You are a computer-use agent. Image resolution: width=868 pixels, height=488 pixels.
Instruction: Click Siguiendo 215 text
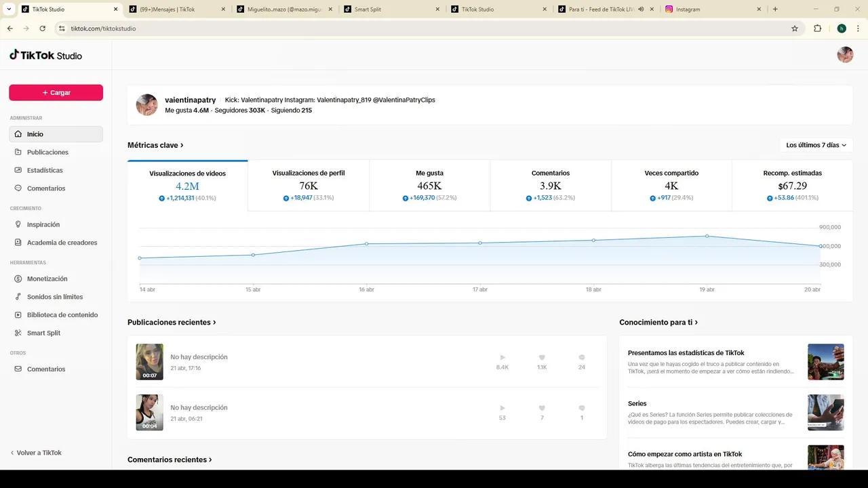(292, 110)
